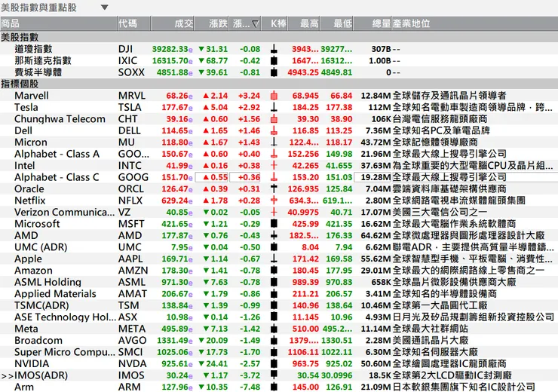Image resolution: width=558 pixels, height=392 pixels.
Task: Select the Super Micro Compu... row name
Action: click(x=65, y=352)
